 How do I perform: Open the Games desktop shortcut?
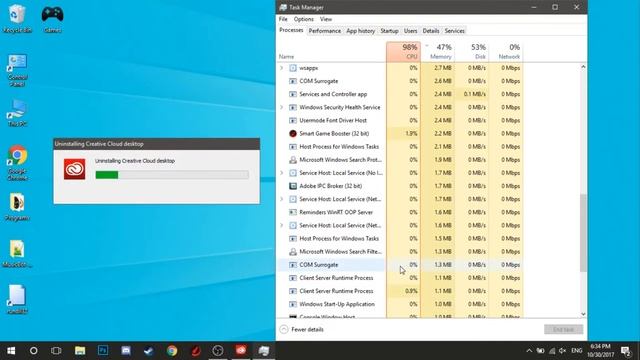tap(52, 18)
